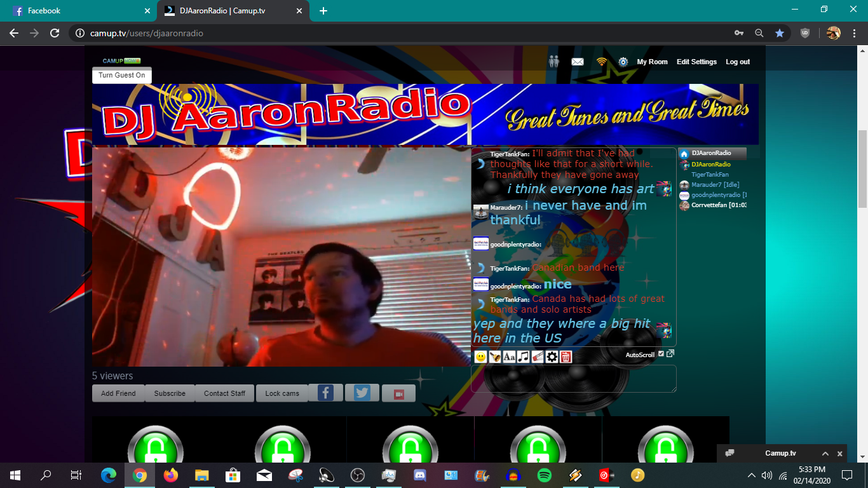The height and width of the screenshot is (488, 868).
Task: Click the music note icon in chat toolbar
Action: 524,356
